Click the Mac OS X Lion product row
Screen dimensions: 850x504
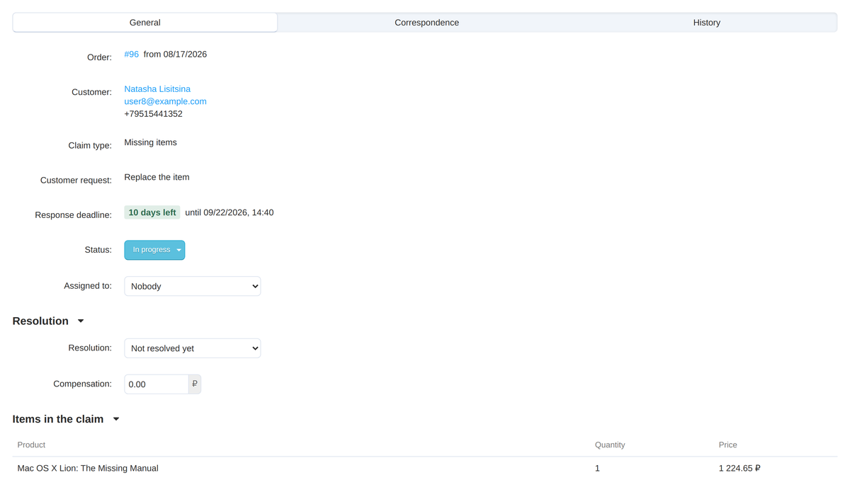(x=425, y=469)
